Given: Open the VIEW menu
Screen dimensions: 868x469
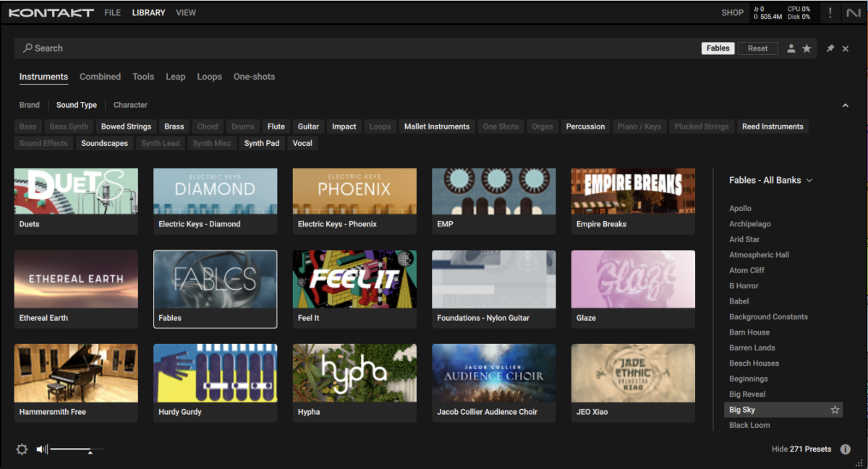Looking at the screenshot, I should pos(186,12).
